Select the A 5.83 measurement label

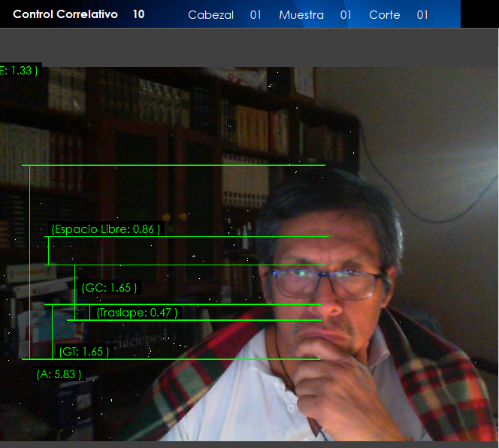[59, 374]
